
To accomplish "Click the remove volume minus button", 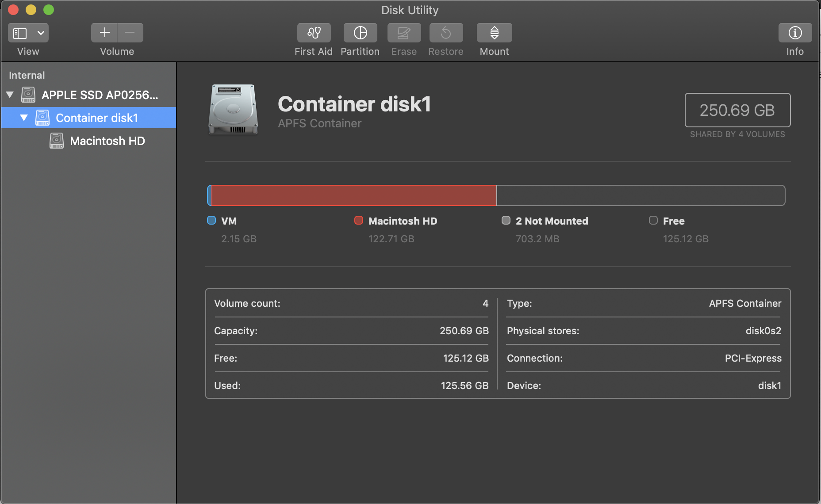I will [x=130, y=33].
